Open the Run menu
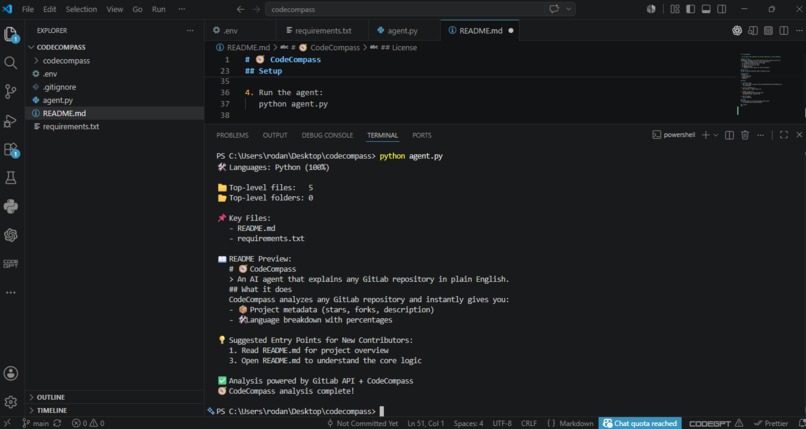The width and height of the screenshot is (806, 429). coord(159,9)
